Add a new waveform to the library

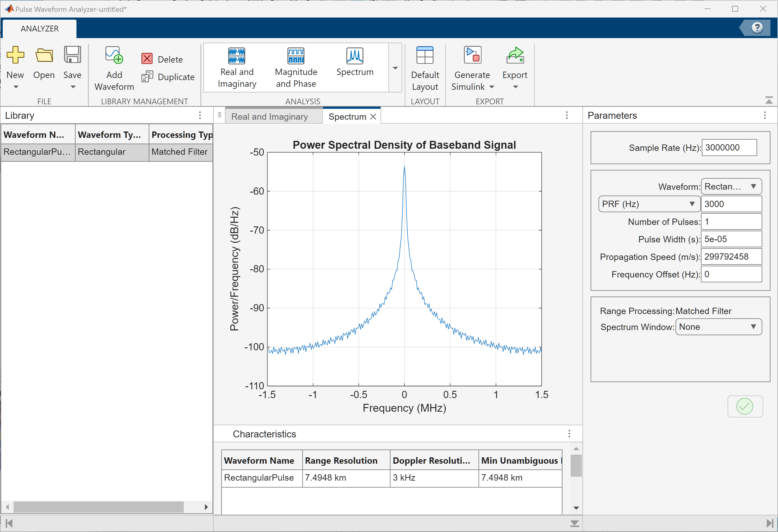114,67
